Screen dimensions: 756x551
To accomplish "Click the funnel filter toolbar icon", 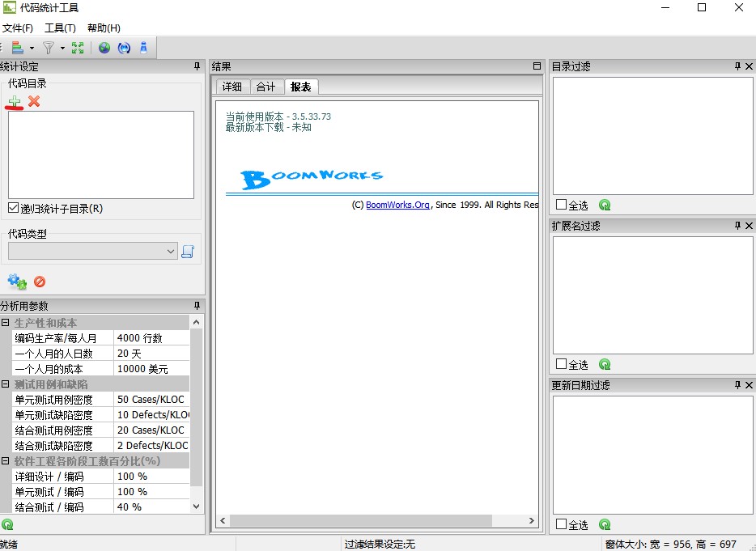I will click(x=49, y=48).
